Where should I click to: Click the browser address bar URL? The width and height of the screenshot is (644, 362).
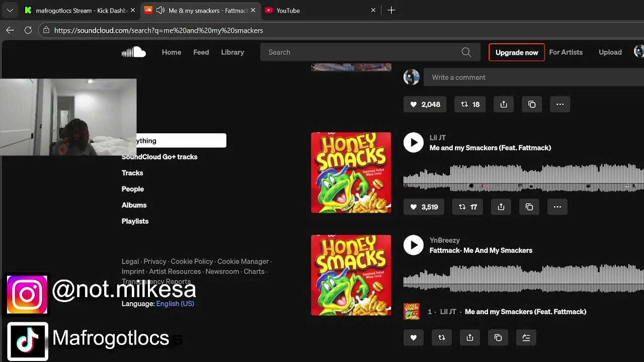click(x=158, y=30)
